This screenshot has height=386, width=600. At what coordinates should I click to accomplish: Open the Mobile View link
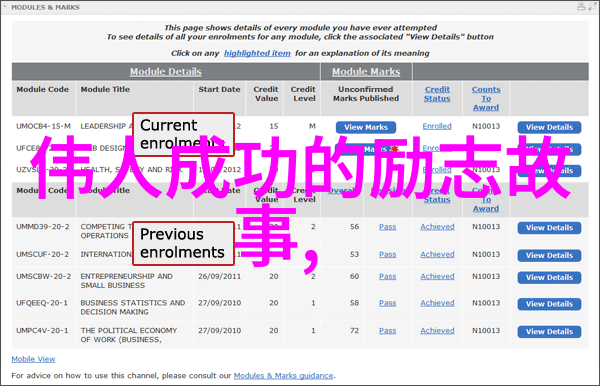pos(33,359)
